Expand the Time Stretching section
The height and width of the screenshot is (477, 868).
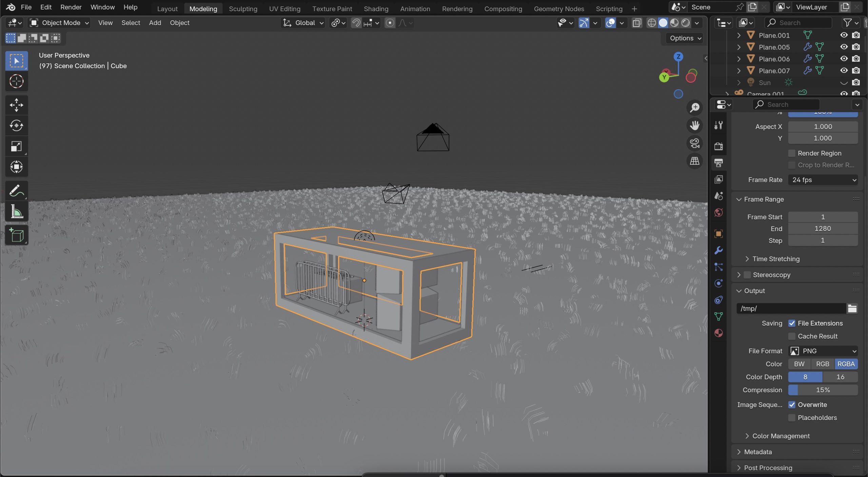point(776,259)
